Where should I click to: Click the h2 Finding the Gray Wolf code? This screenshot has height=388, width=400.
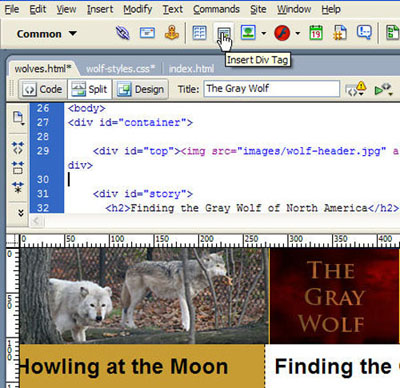[252, 208]
